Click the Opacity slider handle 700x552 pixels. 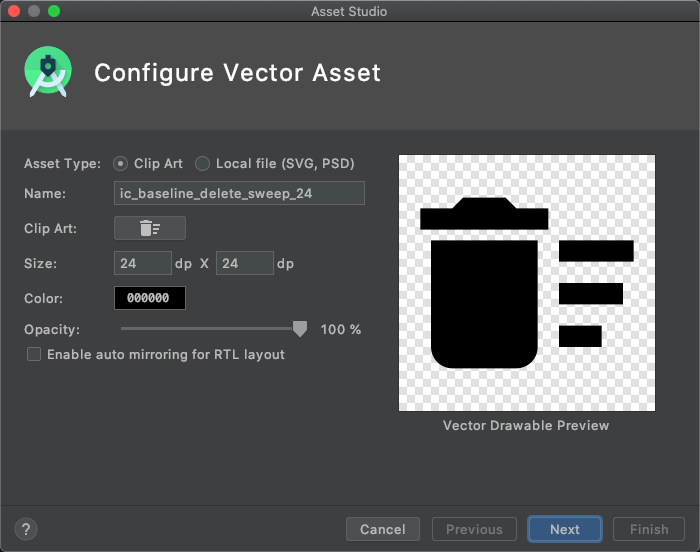coord(299,329)
